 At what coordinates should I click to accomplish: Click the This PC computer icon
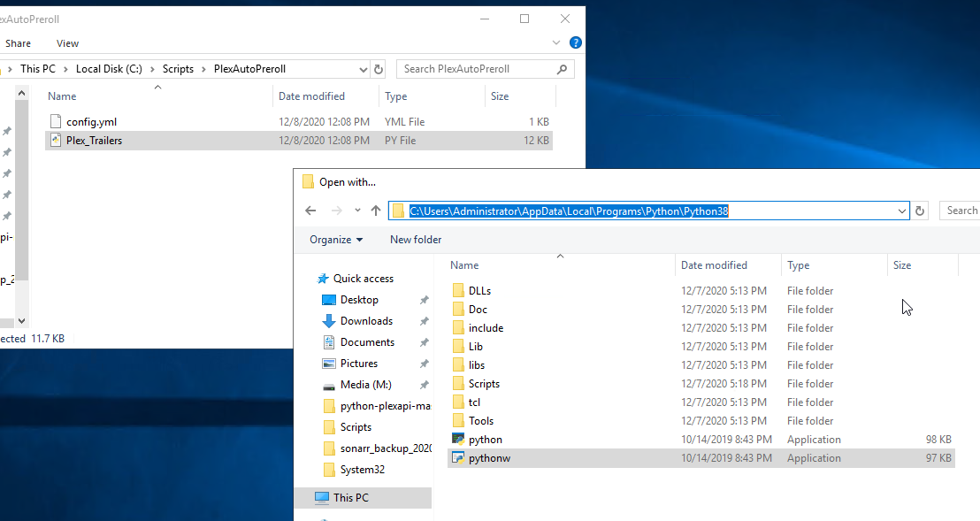321,497
